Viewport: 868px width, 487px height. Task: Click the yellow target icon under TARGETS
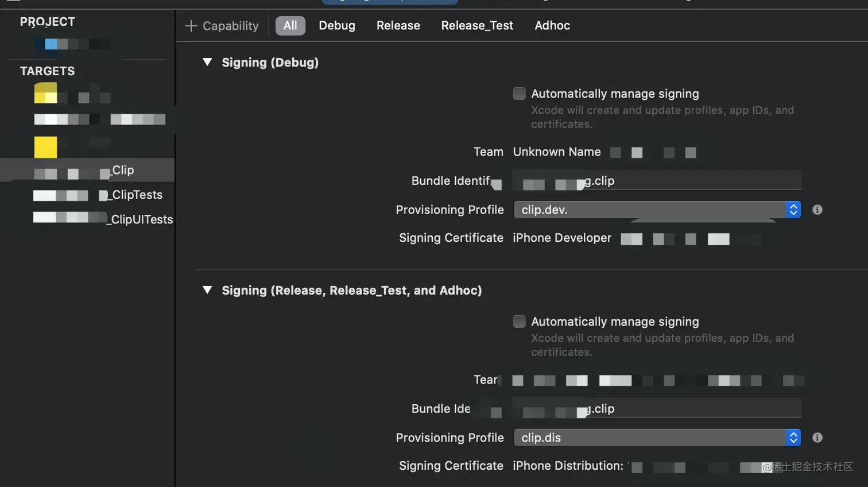coord(45,147)
